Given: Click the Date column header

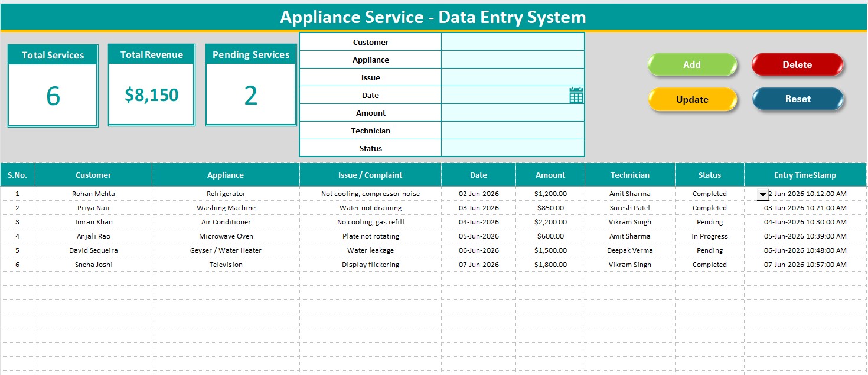Looking at the screenshot, I should (x=478, y=175).
